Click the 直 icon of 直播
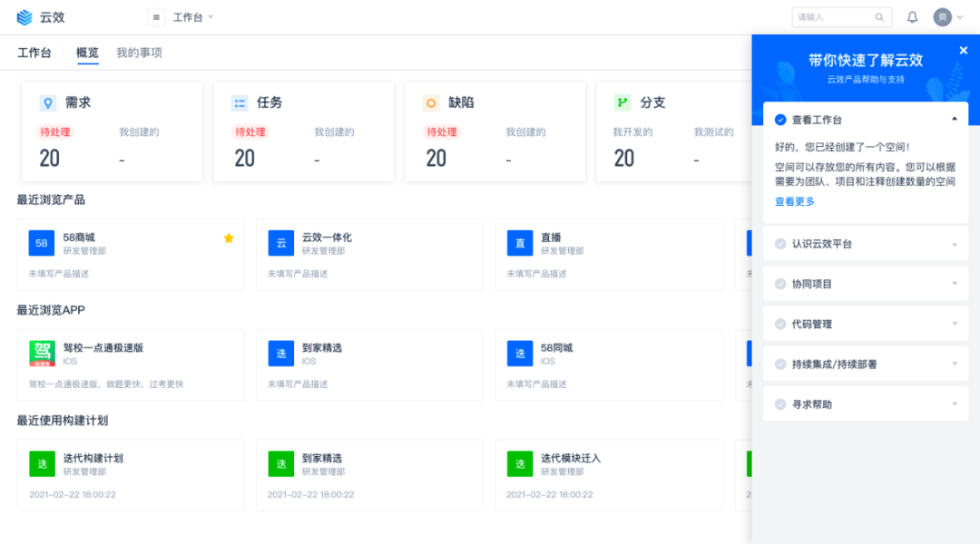This screenshot has width=980, height=544. tap(519, 243)
